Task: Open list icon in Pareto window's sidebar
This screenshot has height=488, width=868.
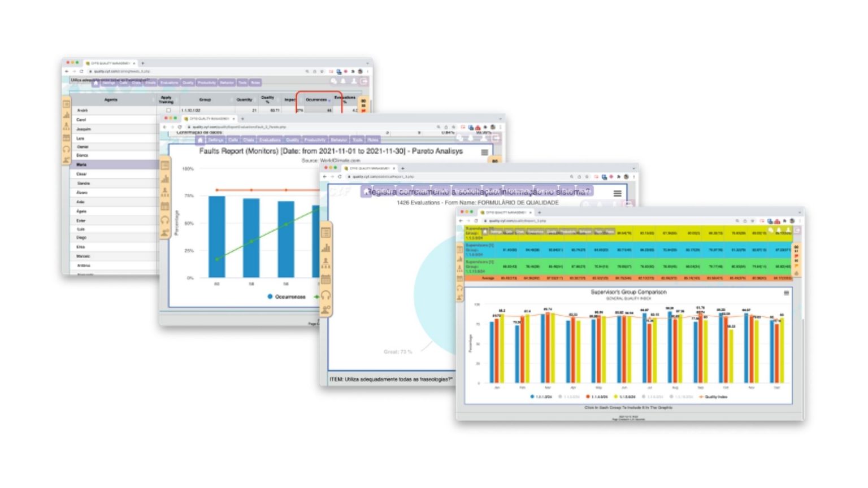Action: coord(165,165)
